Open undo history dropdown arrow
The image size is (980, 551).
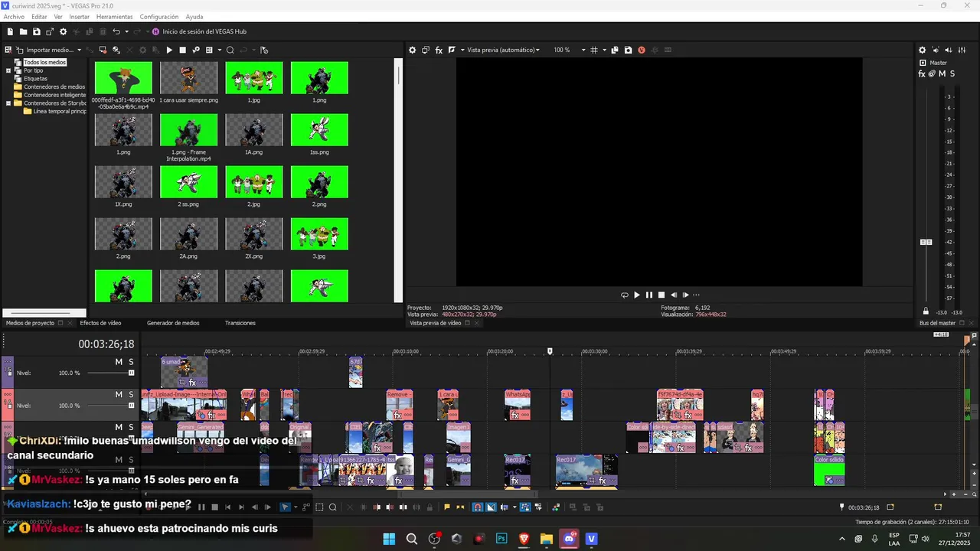point(126,31)
